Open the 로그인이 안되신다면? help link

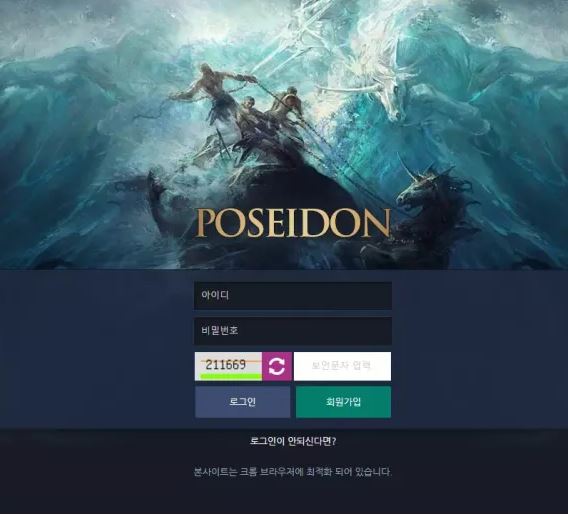[293, 441]
